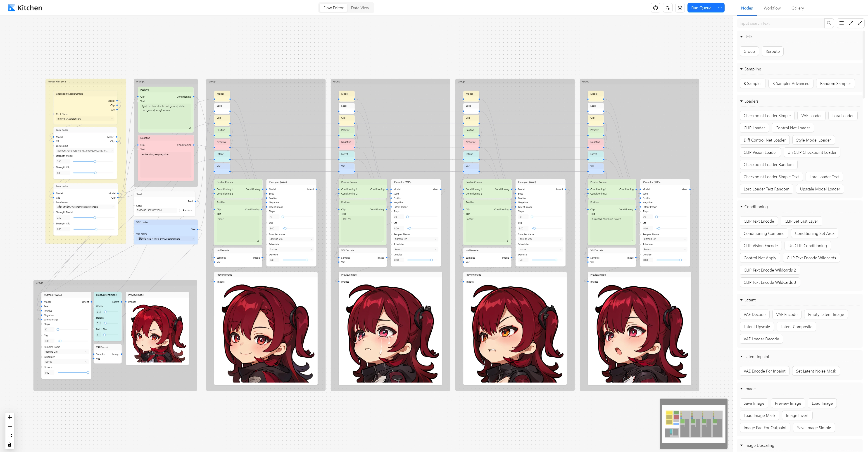Image resolution: width=868 pixels, height=452 pixels.
Task: Collapse all node categories icon
Action: (860, 23)
